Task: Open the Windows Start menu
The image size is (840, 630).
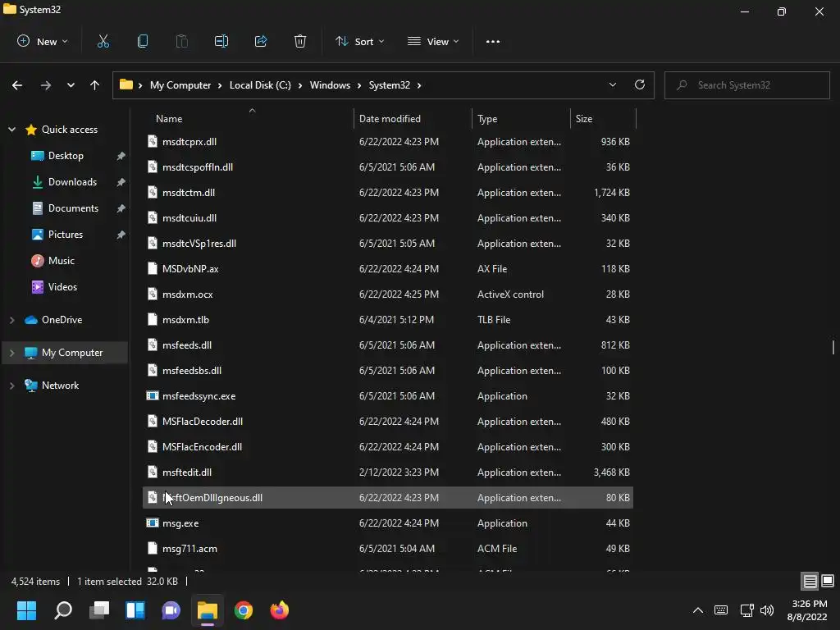Action: tap(26, 610)
